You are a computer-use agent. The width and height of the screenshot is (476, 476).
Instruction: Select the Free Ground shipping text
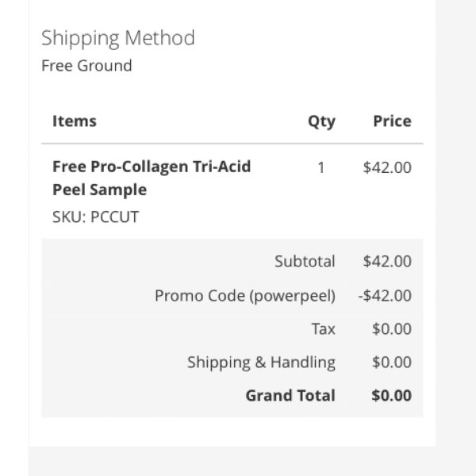[86, 66]
